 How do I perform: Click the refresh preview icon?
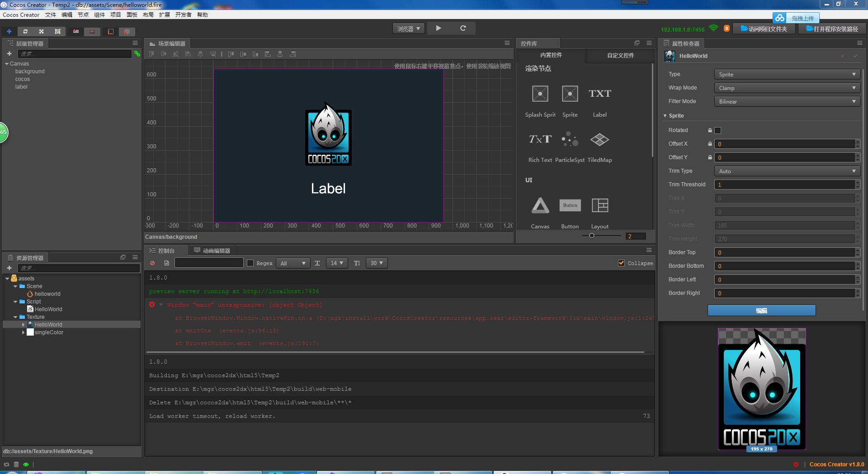(463, 28)
